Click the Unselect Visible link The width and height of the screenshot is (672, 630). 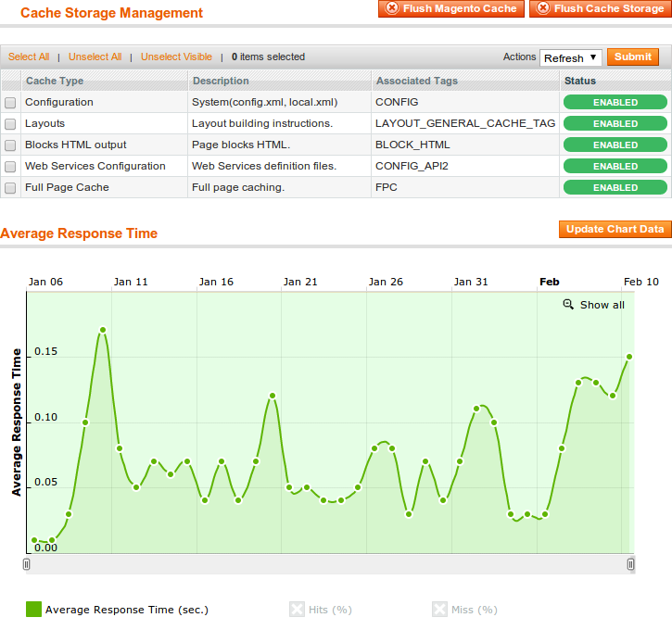176,57
